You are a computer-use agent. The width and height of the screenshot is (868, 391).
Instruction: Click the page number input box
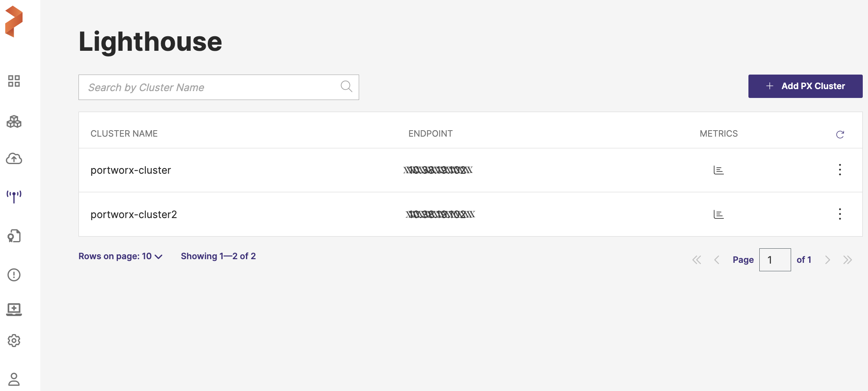pos(775,260)
